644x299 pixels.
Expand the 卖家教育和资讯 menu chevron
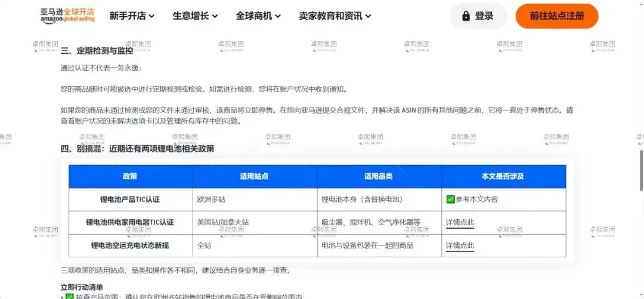click(368, 17)
